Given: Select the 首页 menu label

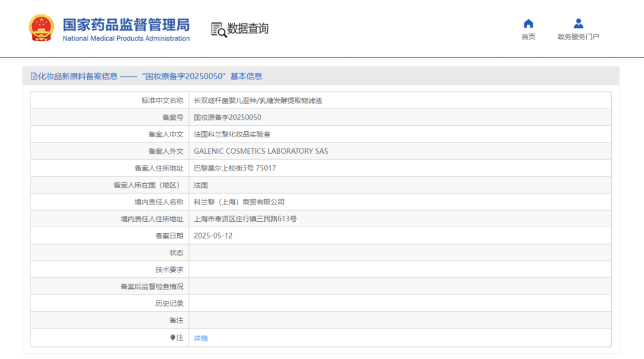Looking at the screenshot, I should [x=528, y=37].
